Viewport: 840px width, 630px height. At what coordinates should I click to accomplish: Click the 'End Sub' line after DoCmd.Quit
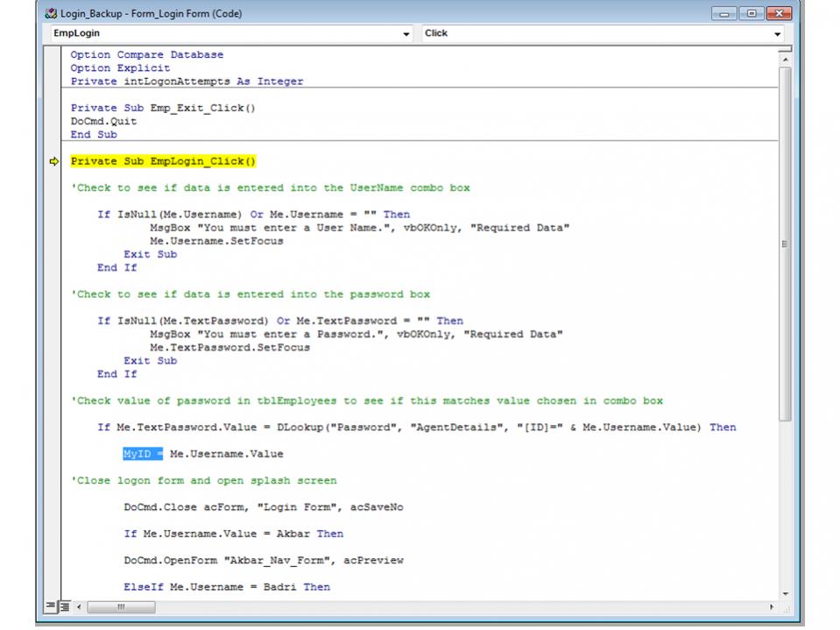pyautogui.click(x=94, y=135)
